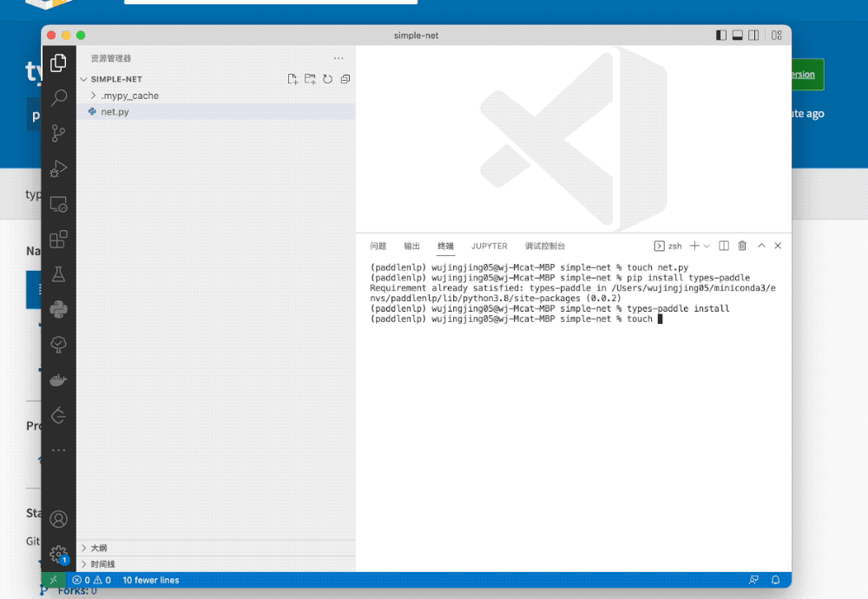The height and width of the screenshot is (599, 868).
Task: Switch to the 调试控制台 debug console tab
Action: 545,246
